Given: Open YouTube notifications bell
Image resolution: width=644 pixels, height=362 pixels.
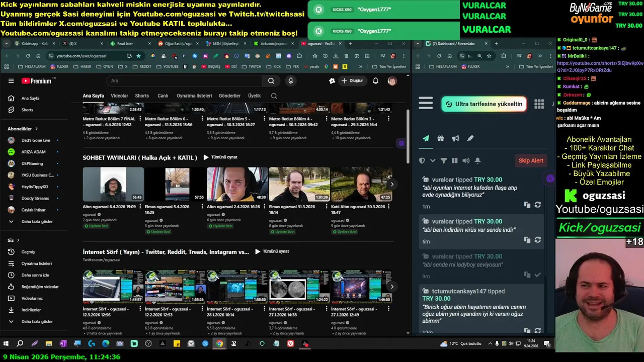Looking at the screenshot, I should [x=375, y=80].
